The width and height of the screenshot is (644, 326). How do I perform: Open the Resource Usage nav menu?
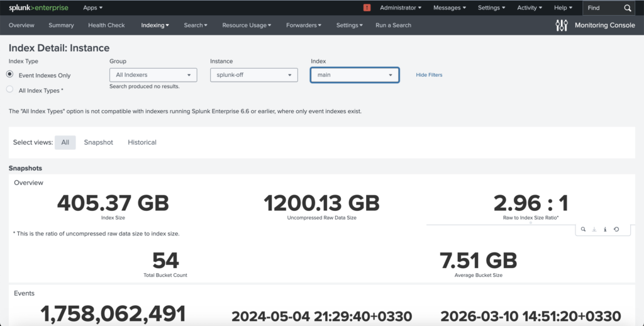coord(247,25)
